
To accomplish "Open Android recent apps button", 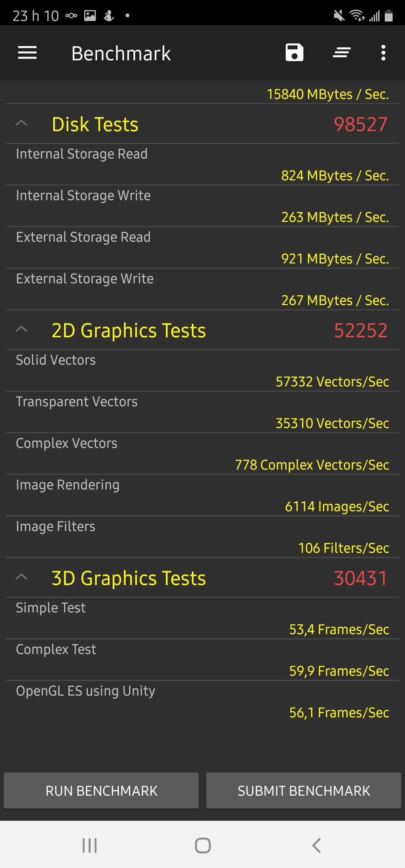I will (x=90, y=845).
